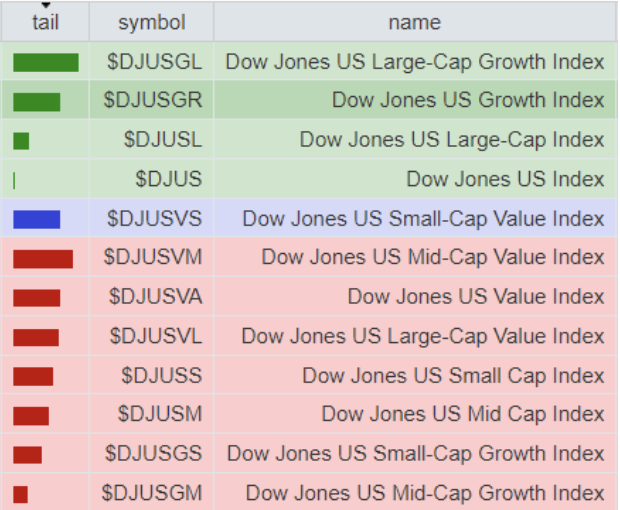This screenshot has width=620, height=510.
Task: Sort table by the tail column header
Action: coord(46,22)
